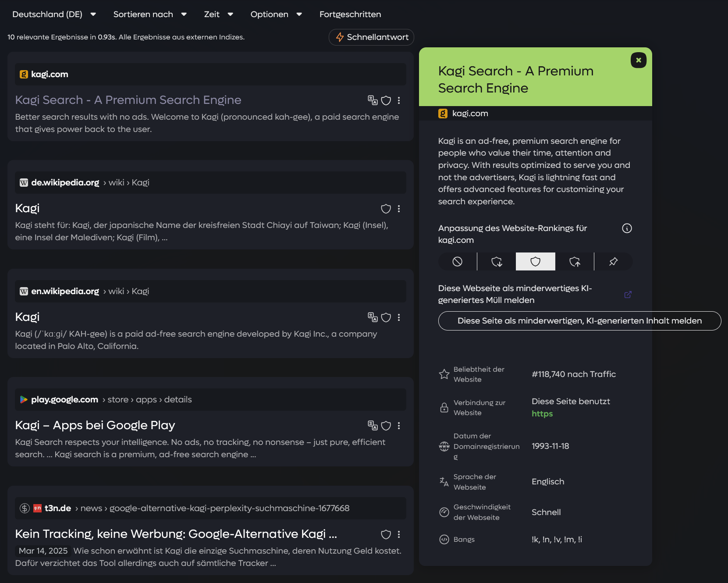Expand the Sortieren nach dropdown
This screenshot has height=583, width=728.
coord(150,14)
